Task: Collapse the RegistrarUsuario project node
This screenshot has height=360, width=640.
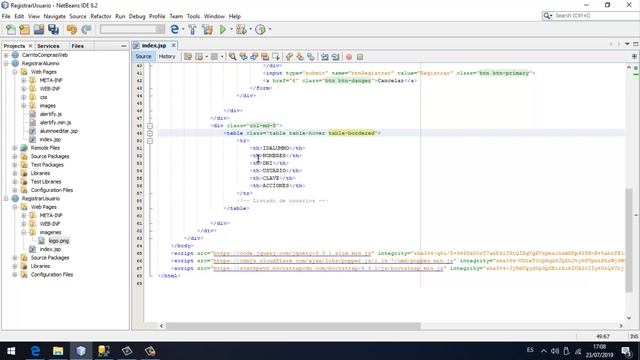Action: (x=6, y=198)
